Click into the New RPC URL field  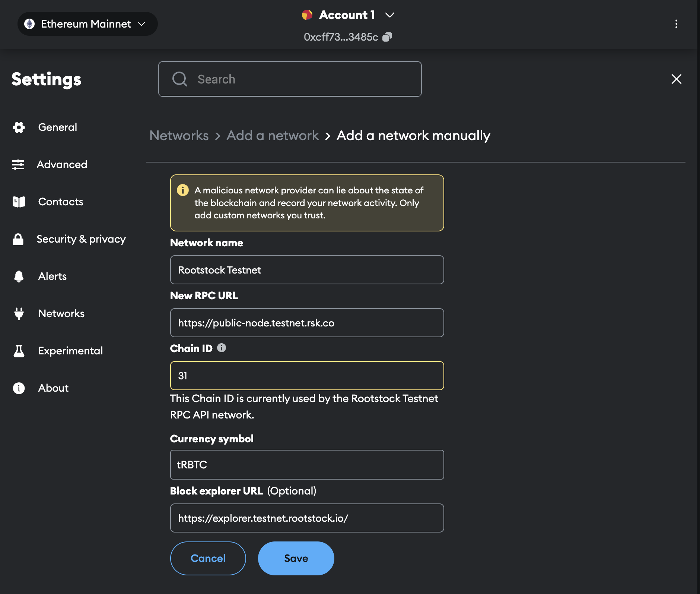[307, 323]
